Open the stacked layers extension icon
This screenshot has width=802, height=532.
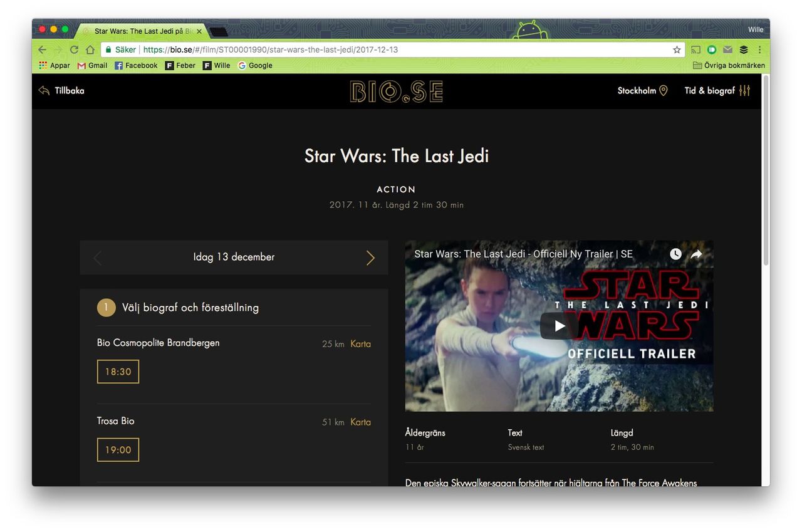744,50
